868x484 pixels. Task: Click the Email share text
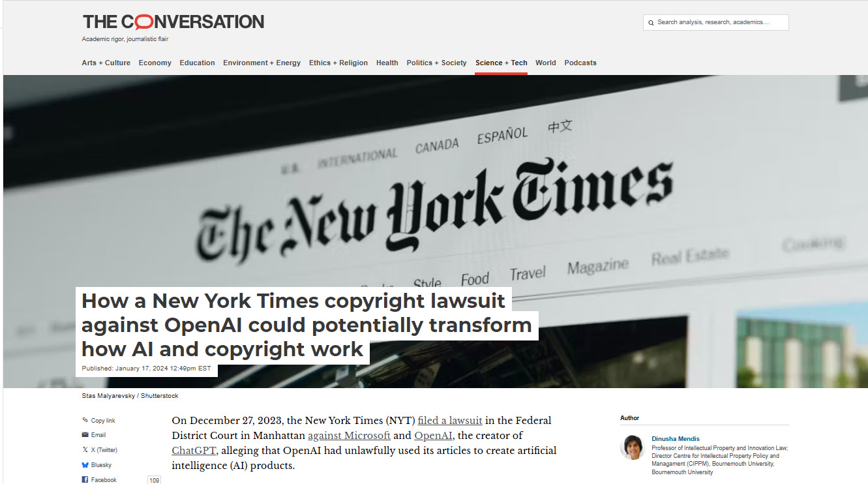point(98,435)
